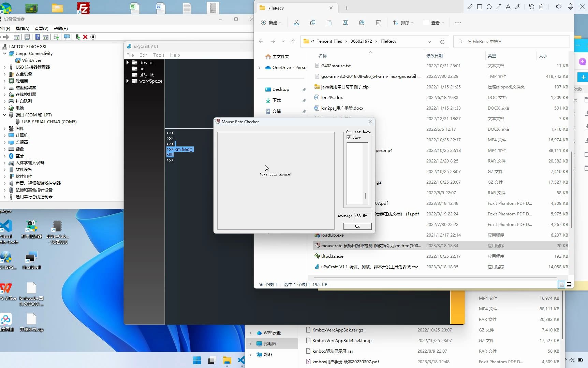Image resolution: width=588 pixels, height=368 pixels.
Task: Click the 新建 new item button
Action: tap(271, 23)
